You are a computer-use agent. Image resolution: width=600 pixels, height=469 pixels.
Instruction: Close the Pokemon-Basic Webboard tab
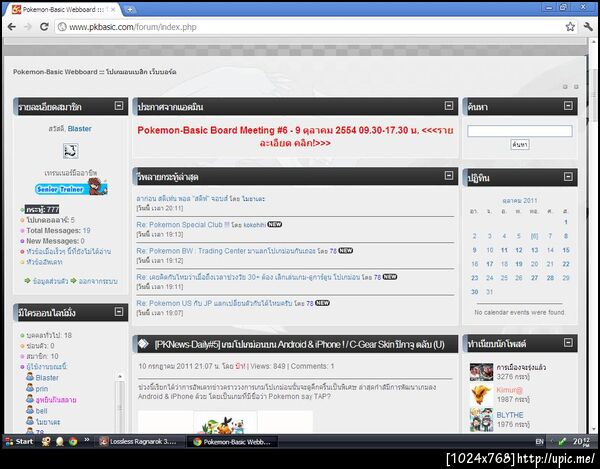(x=113, y=10)
